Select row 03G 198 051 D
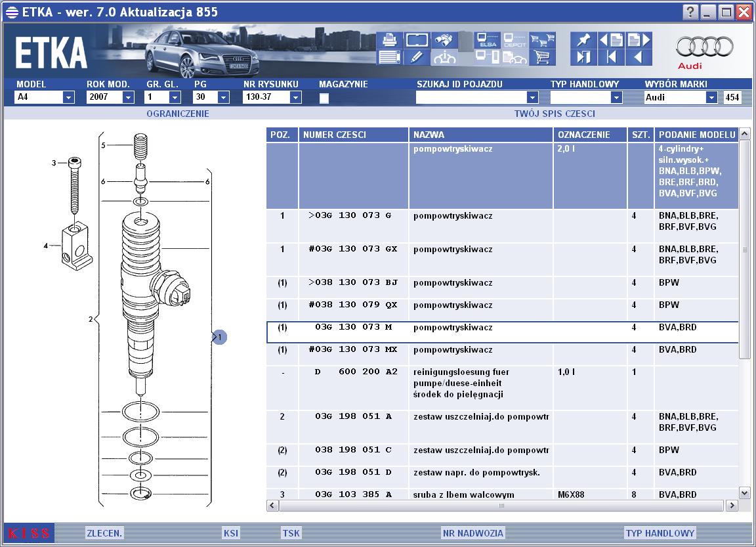This screenshot has width=756, height=547. [x=503, y=477]
